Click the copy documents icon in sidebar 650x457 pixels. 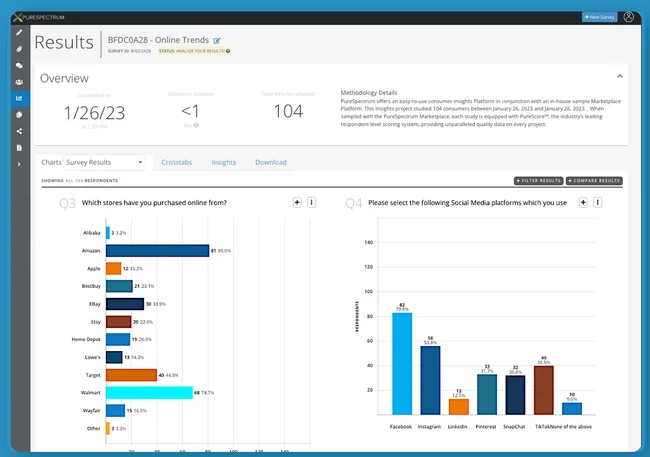click(19, 115)
